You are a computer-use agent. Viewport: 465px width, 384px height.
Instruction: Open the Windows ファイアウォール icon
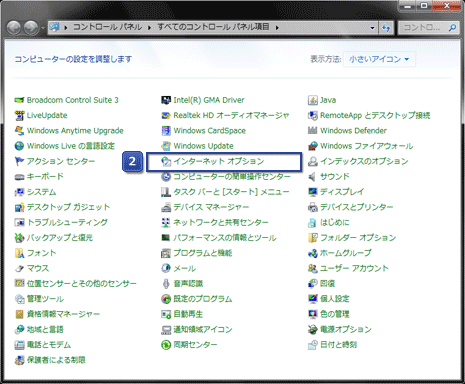(313, 146)
